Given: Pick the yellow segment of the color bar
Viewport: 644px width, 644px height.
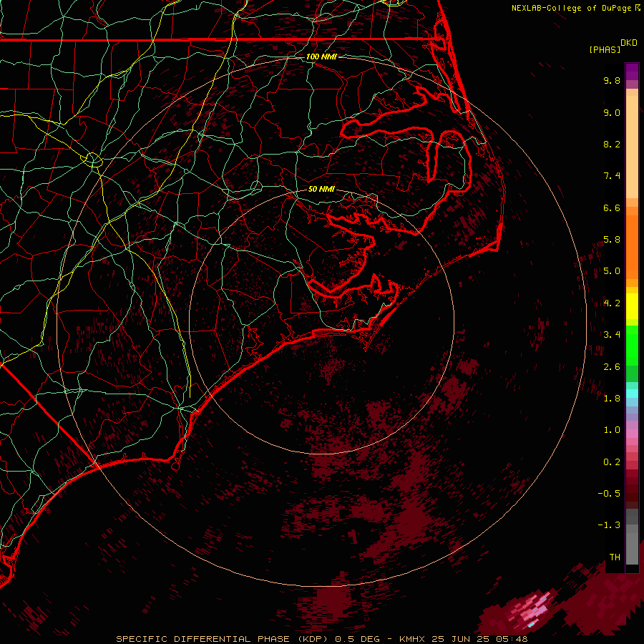Looking at the screenshot, I should click(x=632, y=306).
